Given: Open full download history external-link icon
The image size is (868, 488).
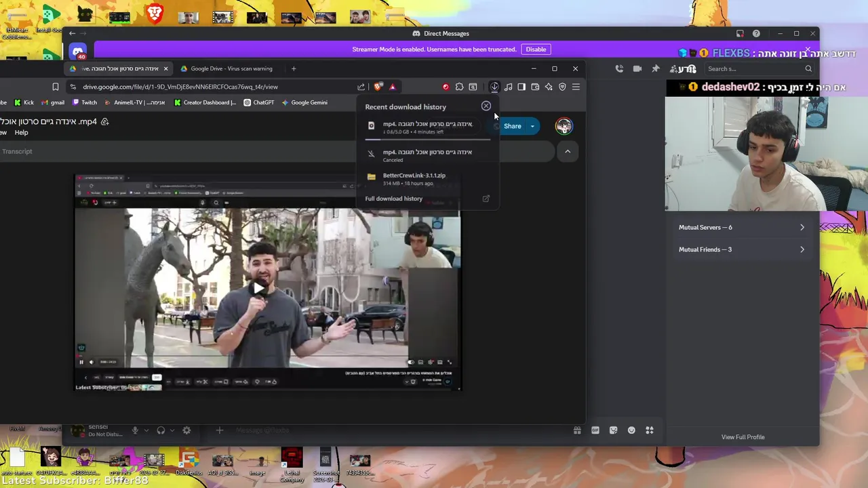Looking at the screenshot, I should pyautogui.click(x=486, y=199).
